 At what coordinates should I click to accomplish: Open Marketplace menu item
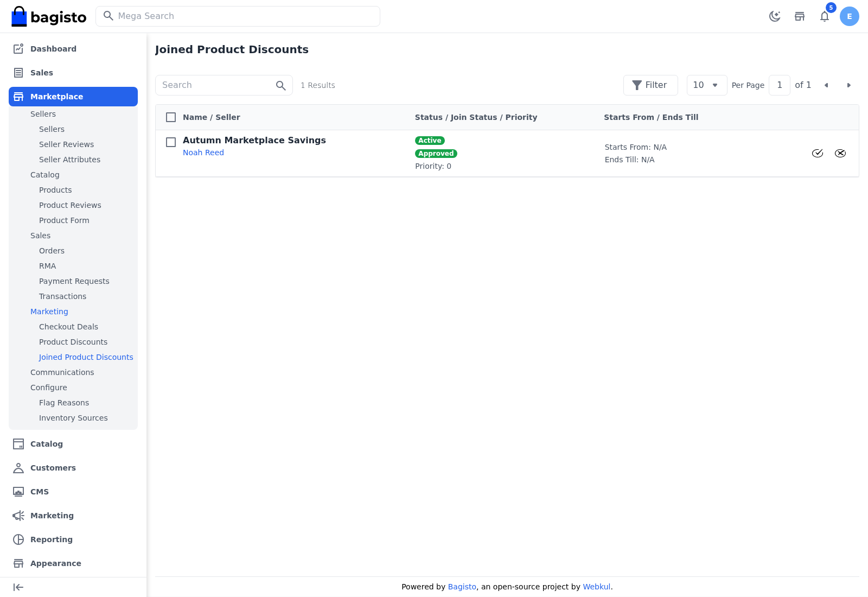pyautogui.click(x=73, y=97)
